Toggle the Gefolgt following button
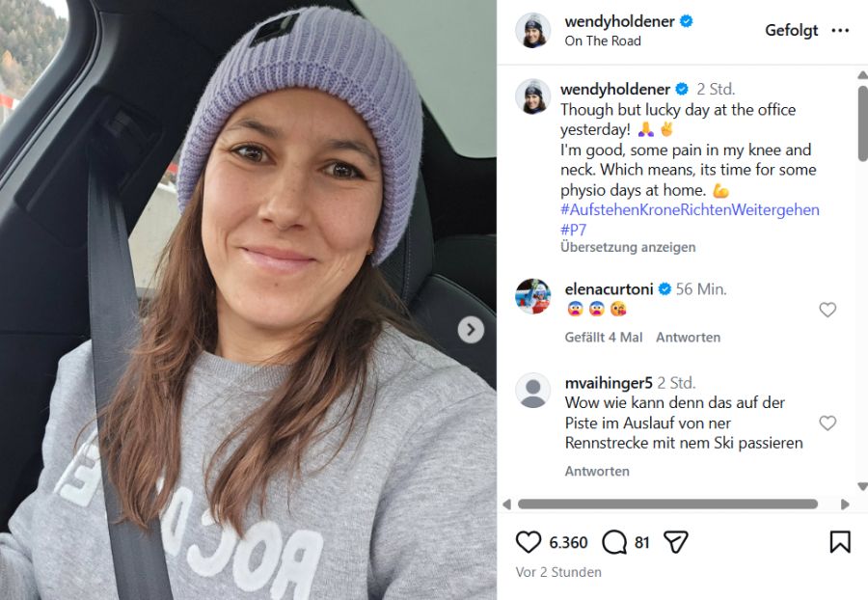This screenshot has width=868, height=600. click(791, 31)
